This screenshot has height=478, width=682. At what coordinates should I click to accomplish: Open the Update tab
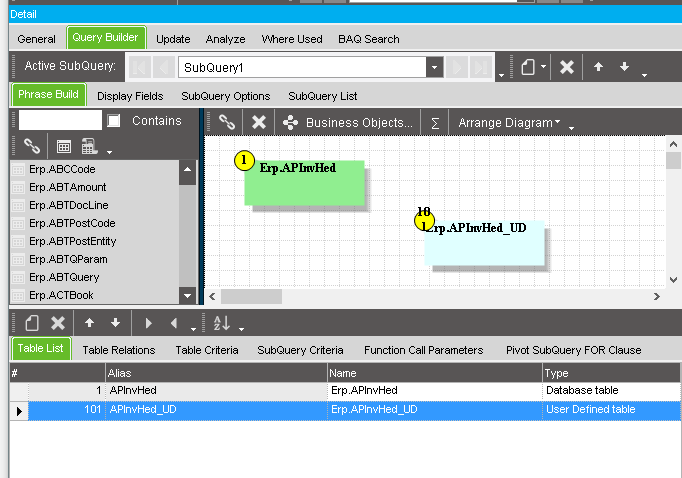point(173,39)
